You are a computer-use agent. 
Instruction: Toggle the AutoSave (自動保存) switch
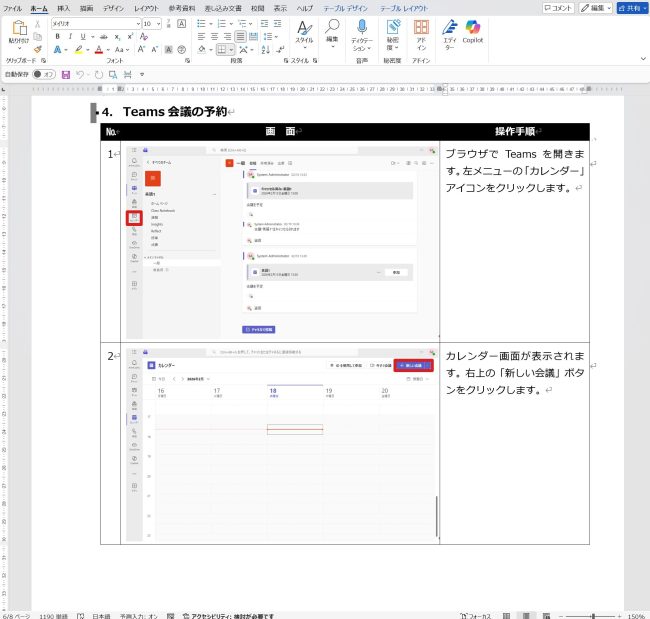click(x=44, y=74)
